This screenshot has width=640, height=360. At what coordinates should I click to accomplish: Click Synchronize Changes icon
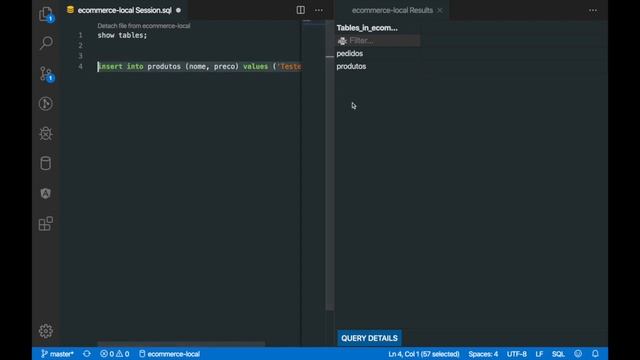coord(87,354)
